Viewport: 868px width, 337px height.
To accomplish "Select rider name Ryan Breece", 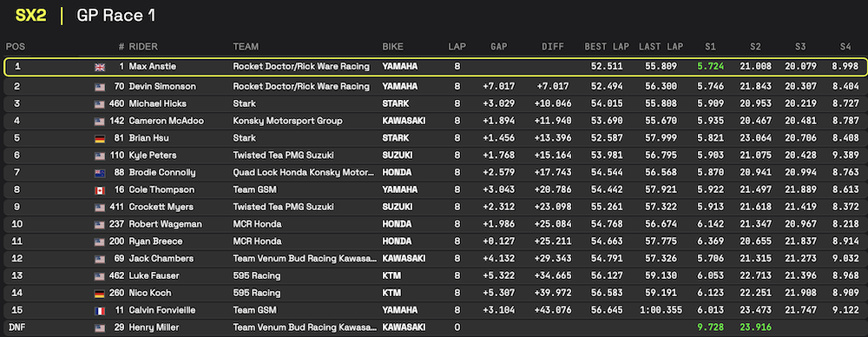I will coord(155,241).
